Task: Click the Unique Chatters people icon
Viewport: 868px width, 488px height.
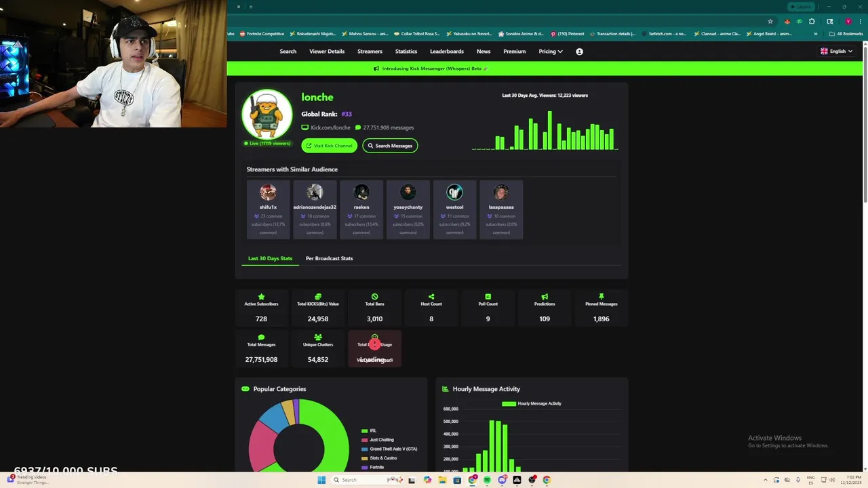Action: 318,337
